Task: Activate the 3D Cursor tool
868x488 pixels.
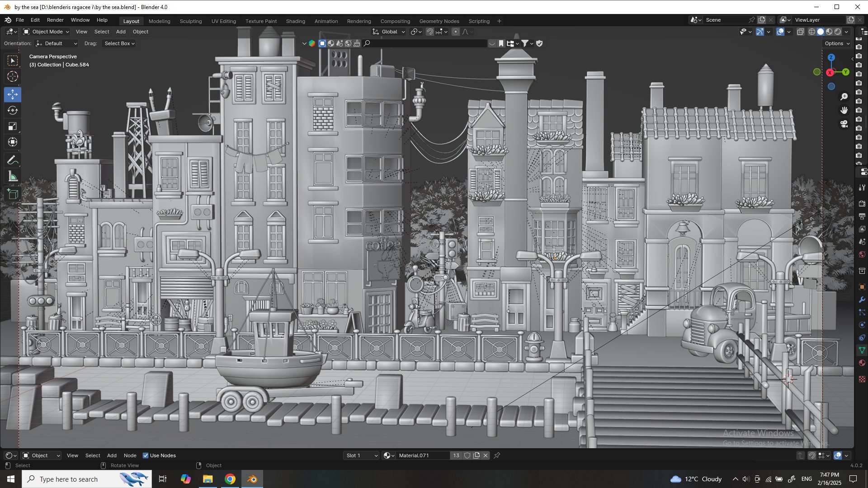Action: tap(13, 76)
